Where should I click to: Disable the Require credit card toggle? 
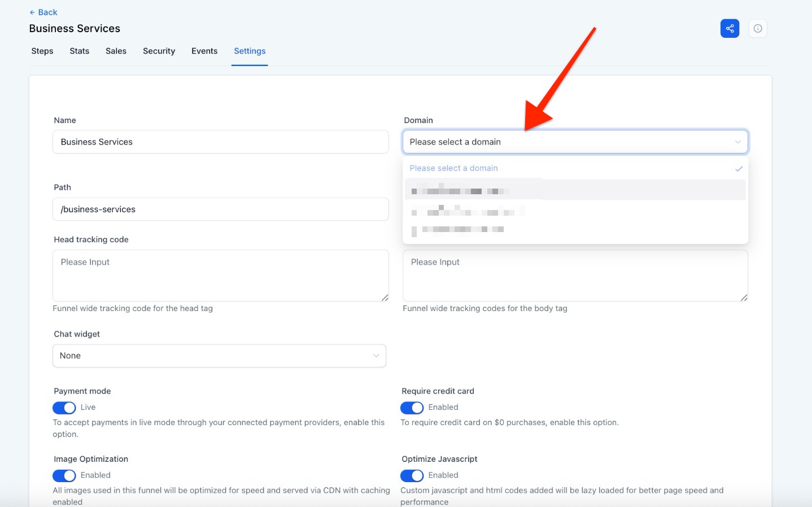point(412,408)
